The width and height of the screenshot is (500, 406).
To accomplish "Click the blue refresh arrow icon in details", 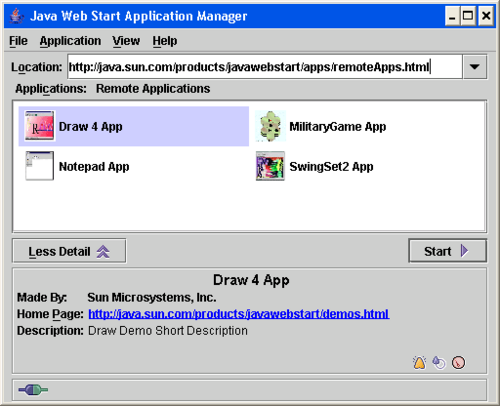I will [x=439, y=363].
